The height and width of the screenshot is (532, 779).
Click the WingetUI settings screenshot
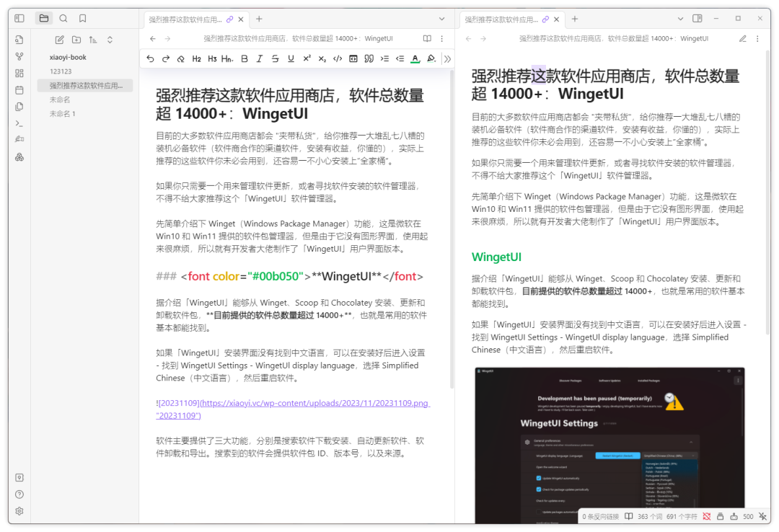pos(609,445)
